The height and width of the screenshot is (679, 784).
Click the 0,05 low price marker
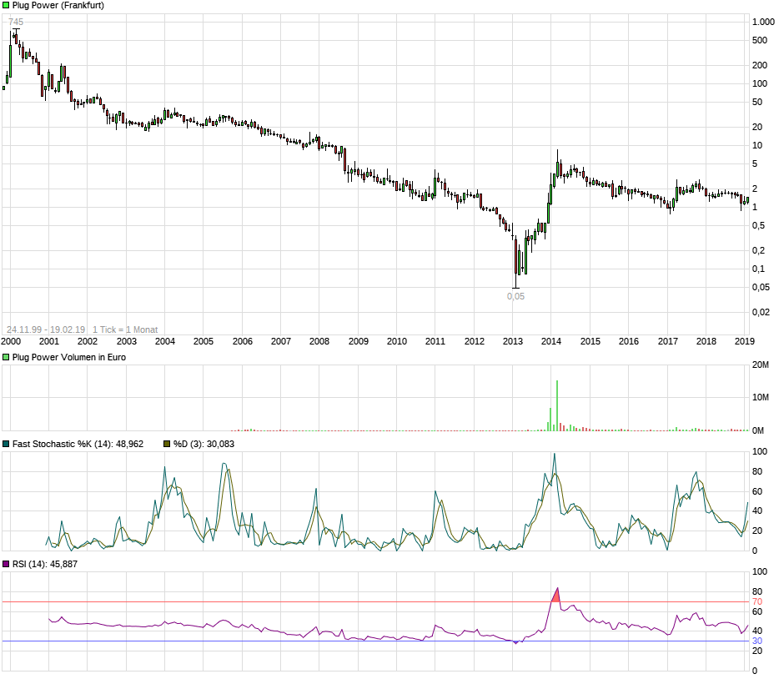[515, 296]
